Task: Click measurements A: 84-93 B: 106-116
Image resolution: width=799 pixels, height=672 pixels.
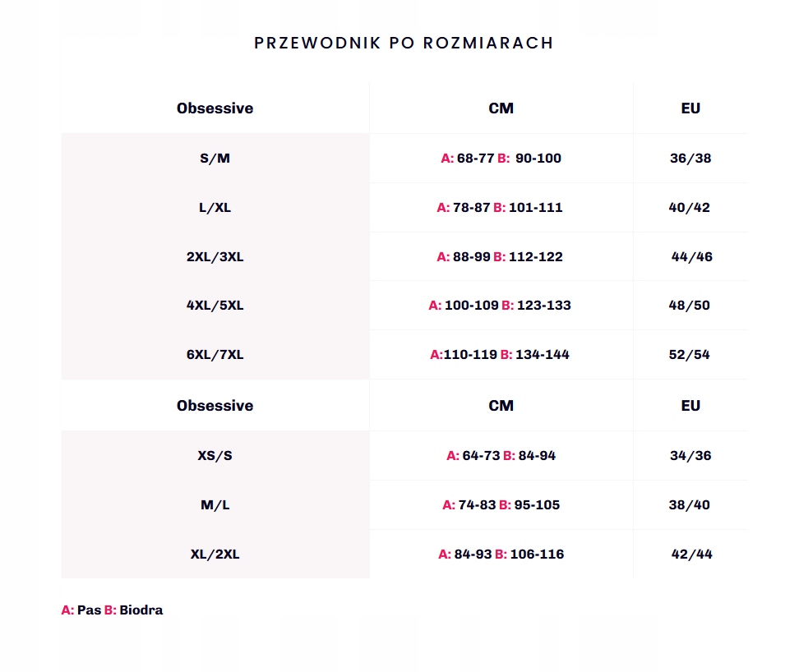Action: (501, 555)
